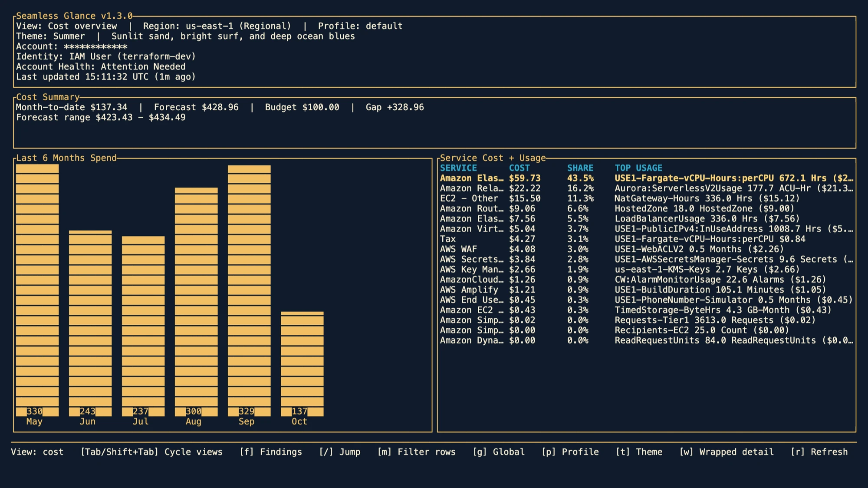Click the AWS End Use… row
Screen dimensions: 868x488
(647, 300)
